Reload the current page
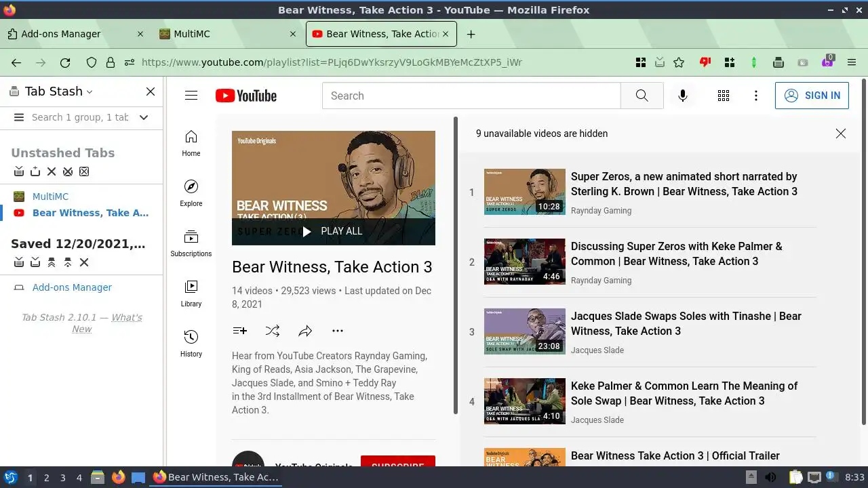868x488 pixels. 65,62
